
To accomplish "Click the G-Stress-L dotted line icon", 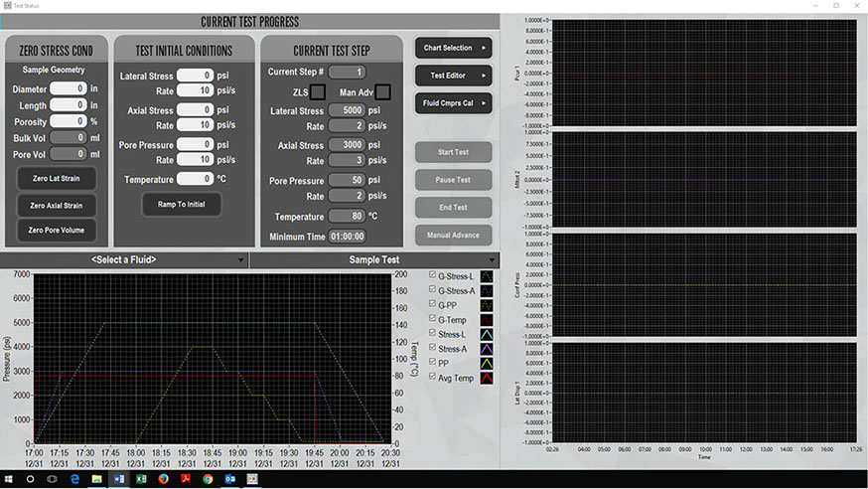I will [487, 276].
